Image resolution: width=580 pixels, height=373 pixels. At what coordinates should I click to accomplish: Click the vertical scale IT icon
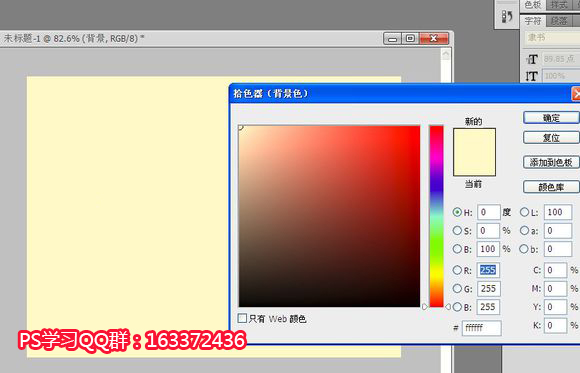532,76
